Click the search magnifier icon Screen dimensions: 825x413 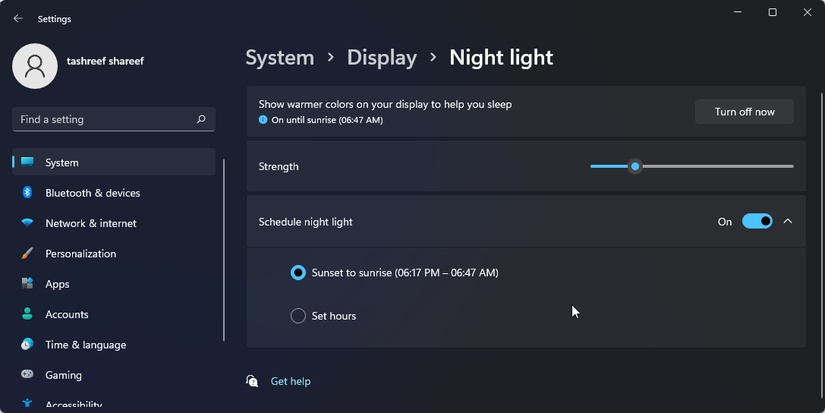(x=201, y=119)
